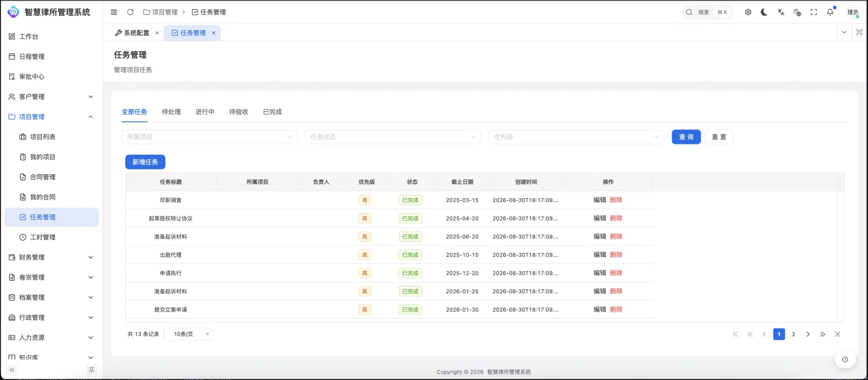868x380 pixels.
Task: Click the refresh page icon
Action: tap(130, 12)
